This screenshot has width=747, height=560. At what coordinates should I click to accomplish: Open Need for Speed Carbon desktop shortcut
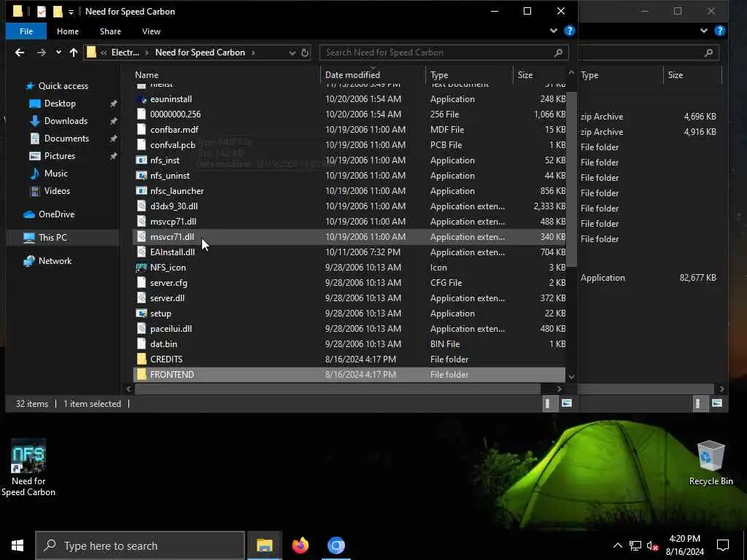click(x=28, y=467)
